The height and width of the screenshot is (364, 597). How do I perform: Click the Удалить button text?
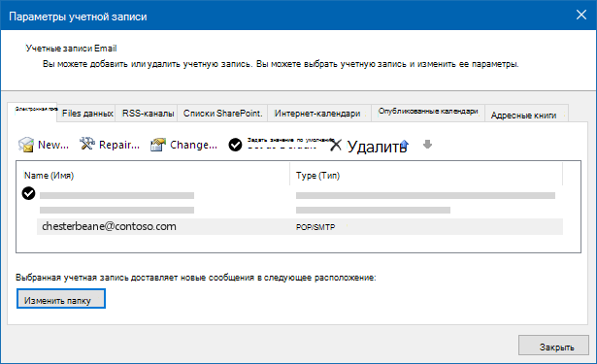click(377, 147)
